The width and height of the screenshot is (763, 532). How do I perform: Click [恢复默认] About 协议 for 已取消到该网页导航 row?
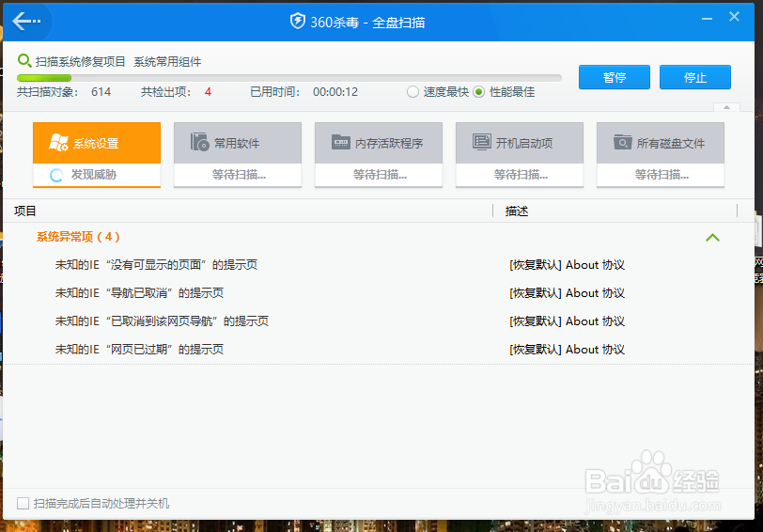point(567,321)
